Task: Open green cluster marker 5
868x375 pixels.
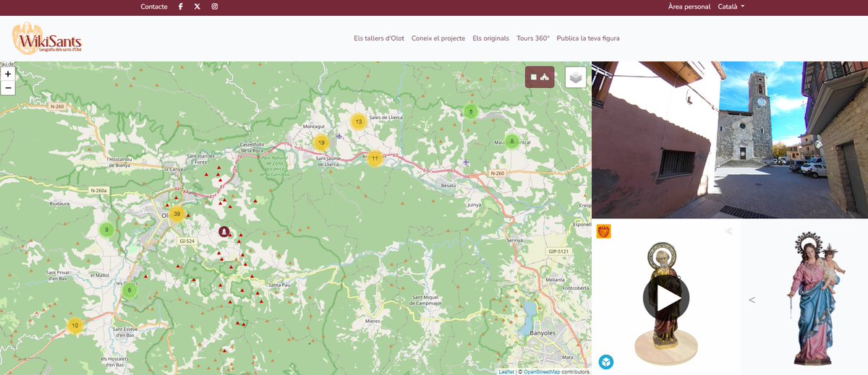Action: click(471, 112)
